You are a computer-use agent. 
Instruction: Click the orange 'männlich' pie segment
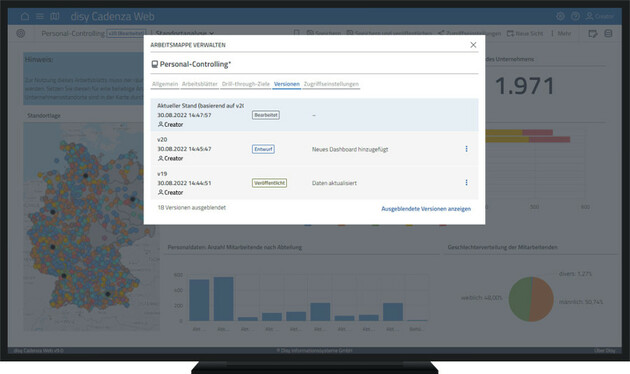point(542,299)
